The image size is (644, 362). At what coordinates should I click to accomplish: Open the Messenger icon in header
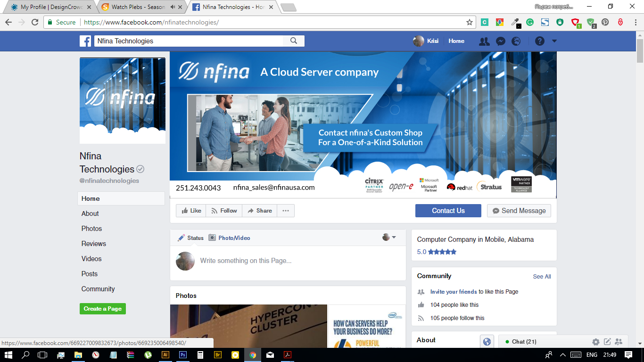click(501, 41)
